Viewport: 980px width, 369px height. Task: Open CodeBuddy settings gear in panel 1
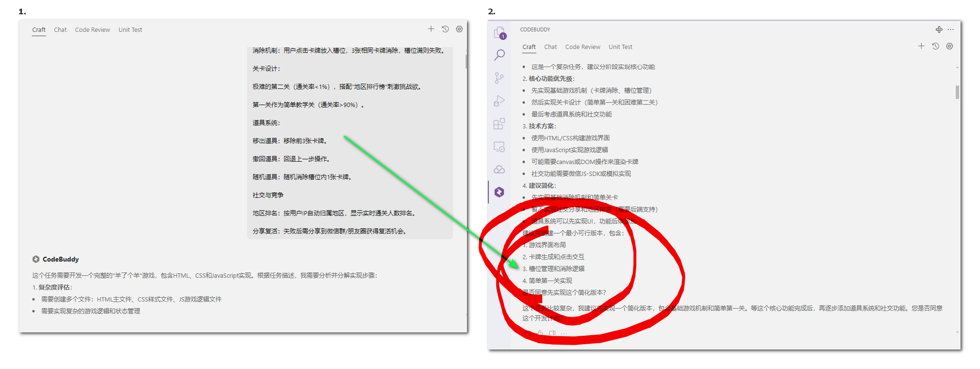pyautogui.click(x=459, y=29)
